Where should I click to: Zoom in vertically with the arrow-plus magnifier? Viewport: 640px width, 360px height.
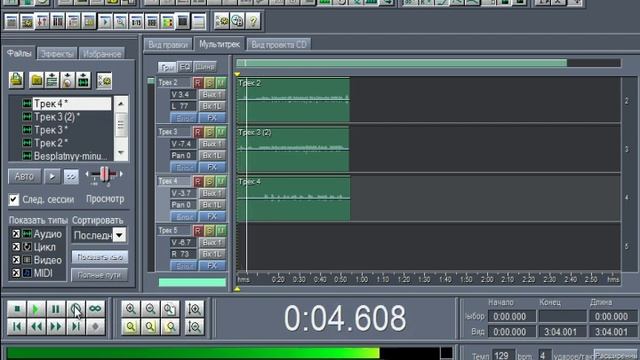[194, 309]
